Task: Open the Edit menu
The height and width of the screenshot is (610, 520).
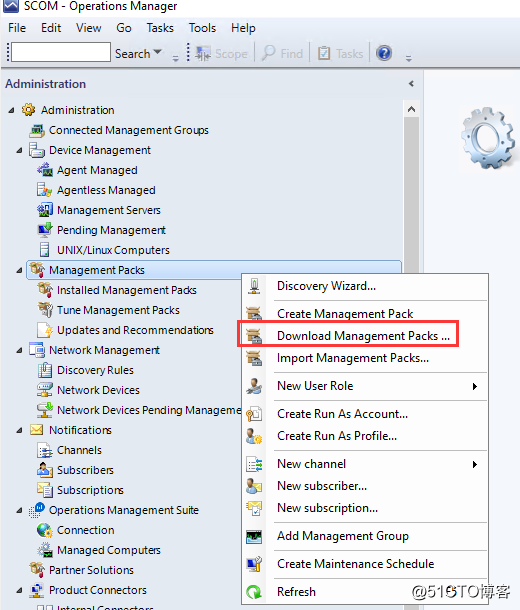Action: (x=51, y=28)
